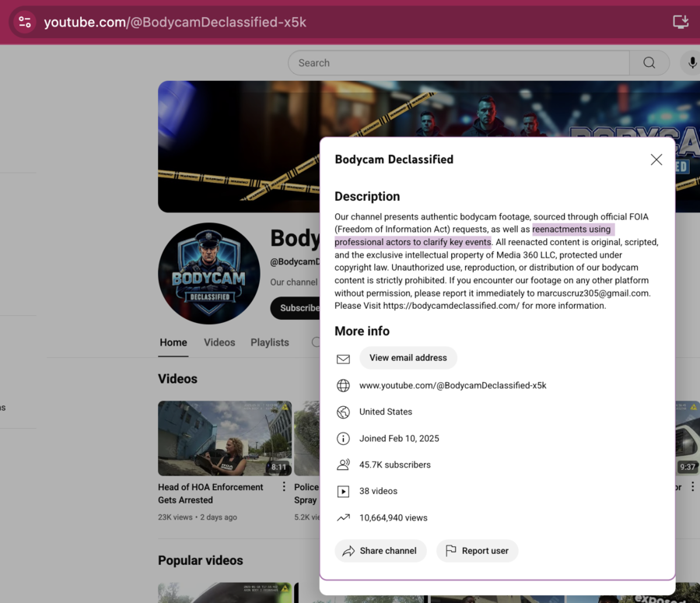This screenshot has height=603, width=700.
Task: Click the trending arrow icon beside views
Action: coord(343,517)
